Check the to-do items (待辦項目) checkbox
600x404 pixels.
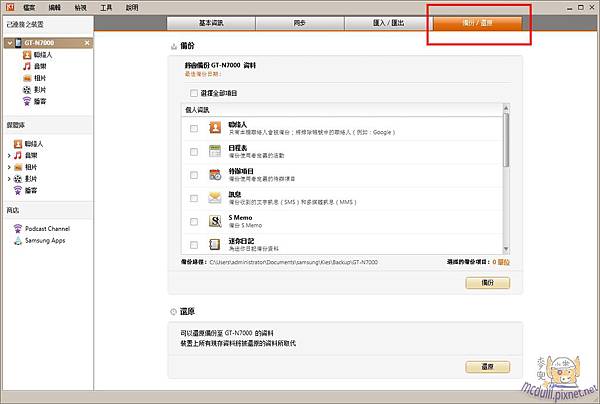[194, 175]
